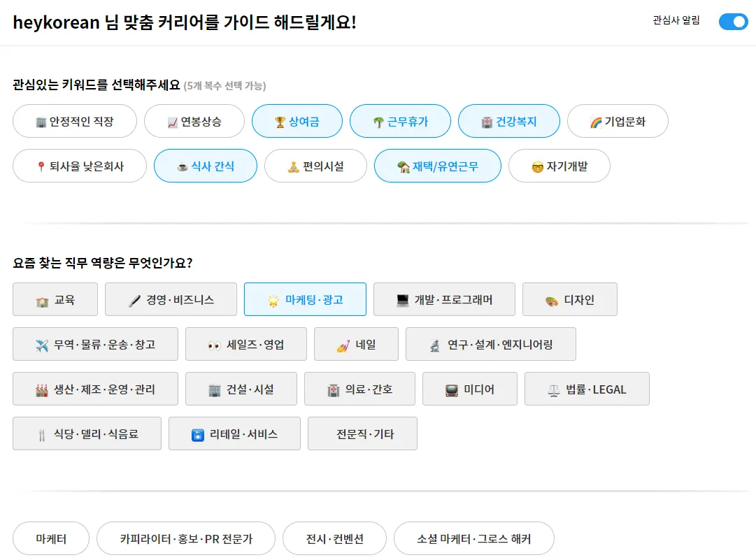Click the scales icon on 법률·LEGAL
Image resolution: width=756 pixels, height=560 pixels.
click(x=554, y=390)
